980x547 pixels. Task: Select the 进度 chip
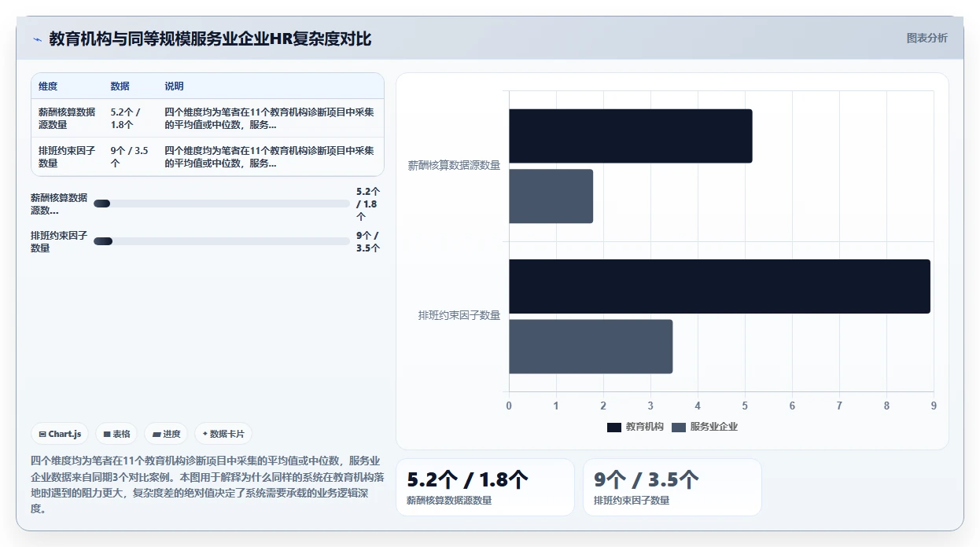coord(166,434)
